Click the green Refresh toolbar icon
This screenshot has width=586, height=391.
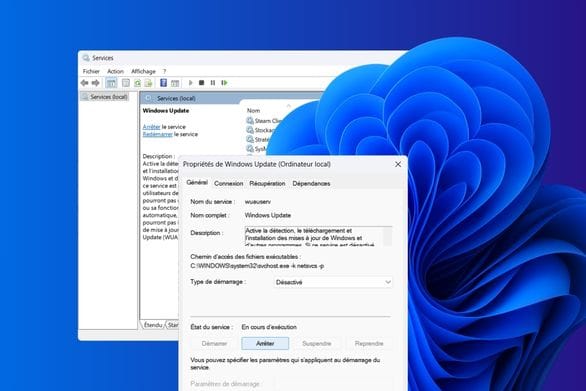click(x=138, y=83)
